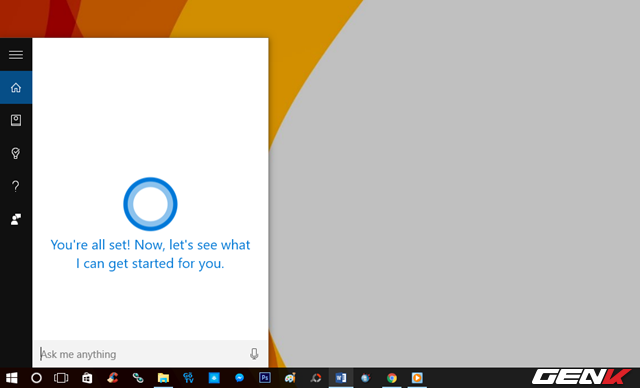Switch to Microsoft Word on taskbar

(341, 378)
